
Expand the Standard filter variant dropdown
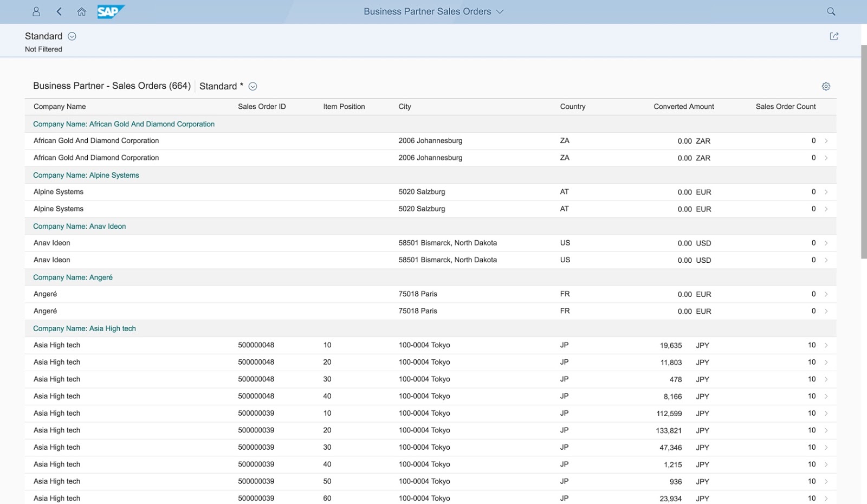71,36
